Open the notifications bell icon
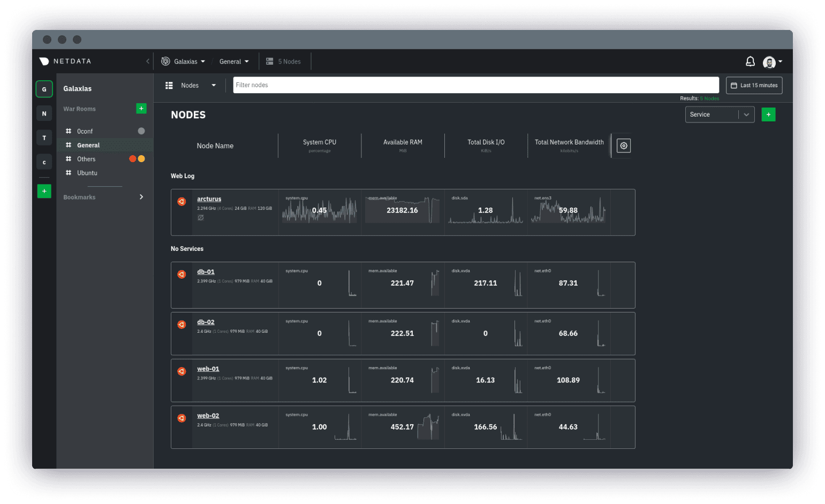 tap(750, 61)
